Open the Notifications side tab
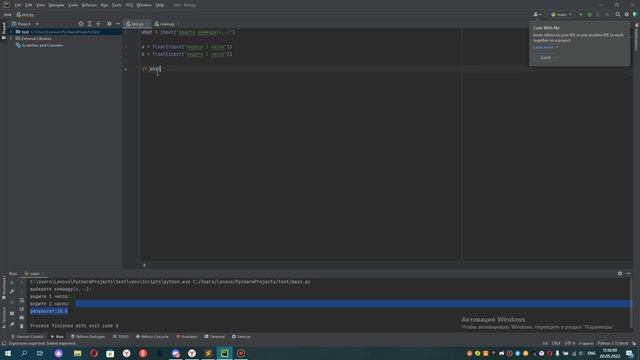640x360 pixels. pyautogui.click(x=636, y=38)
